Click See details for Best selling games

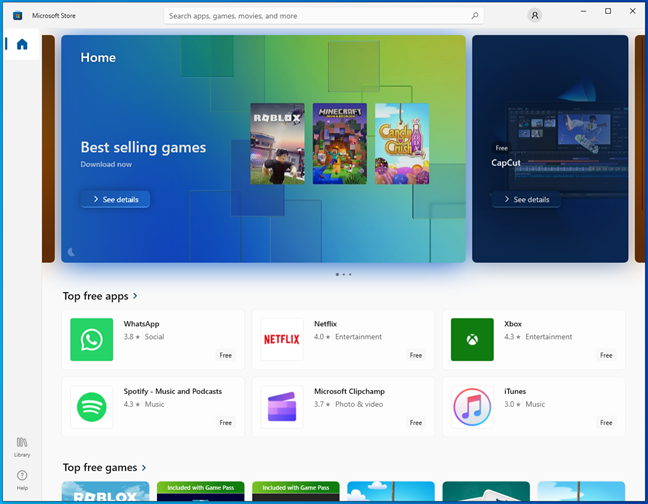115,200
